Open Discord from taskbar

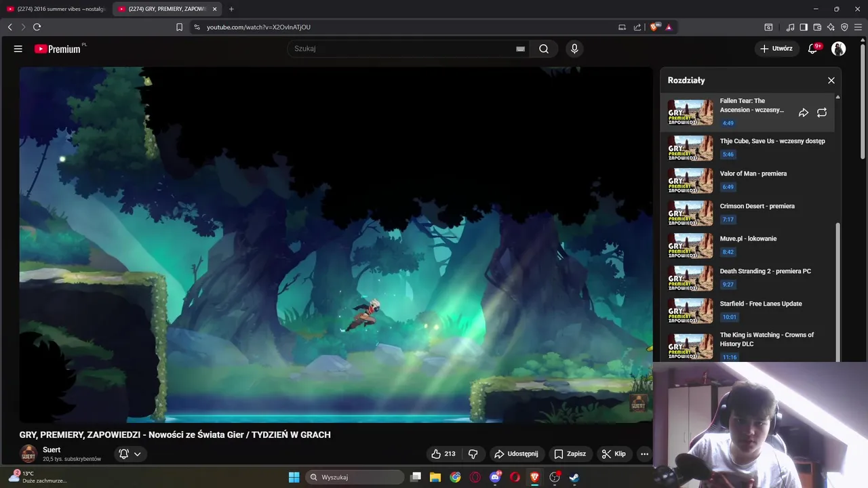[x=495, y=477]
